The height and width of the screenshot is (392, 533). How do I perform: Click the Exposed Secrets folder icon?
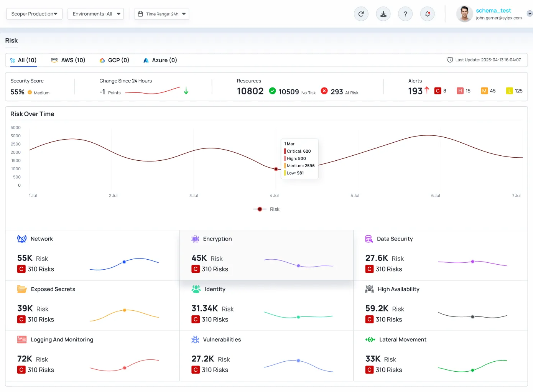pos(22,289)
